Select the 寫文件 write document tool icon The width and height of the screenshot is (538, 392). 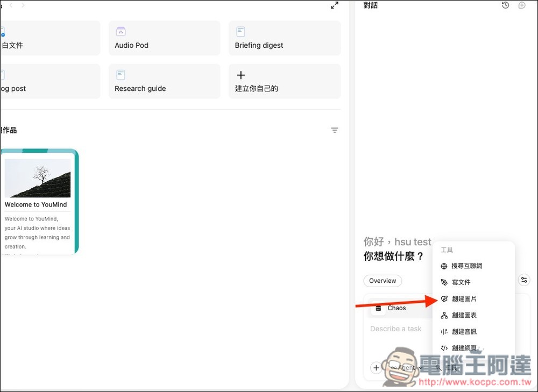[x=444, y=282]
